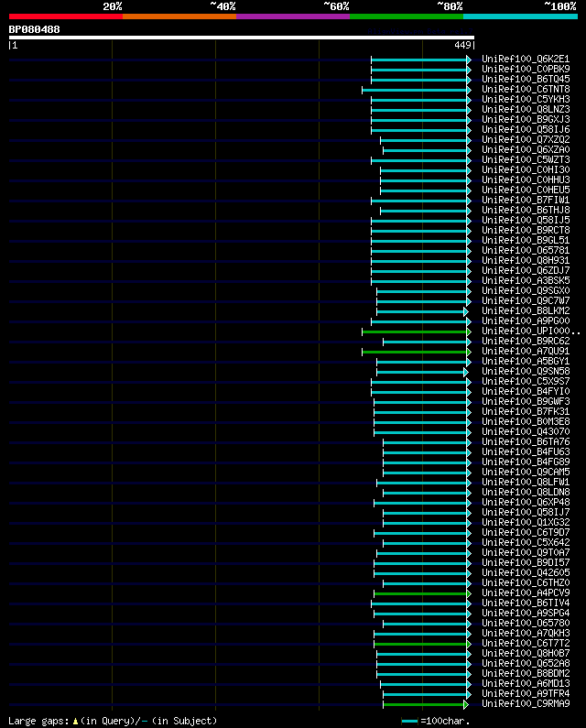Viewport: 586px width, 728px height.
Task: Click the cyan ~100% identity color bar
Action: [520, 16]
